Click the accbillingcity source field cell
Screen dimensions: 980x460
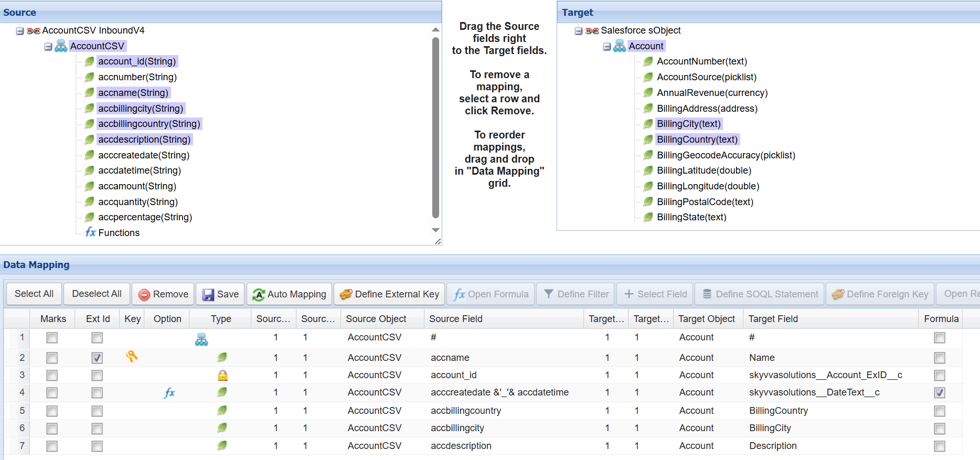(504, 428)
